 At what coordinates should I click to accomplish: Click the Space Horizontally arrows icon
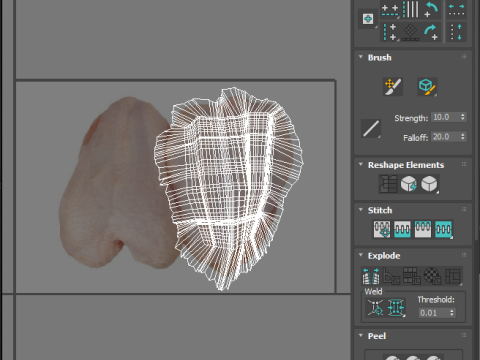456,9
